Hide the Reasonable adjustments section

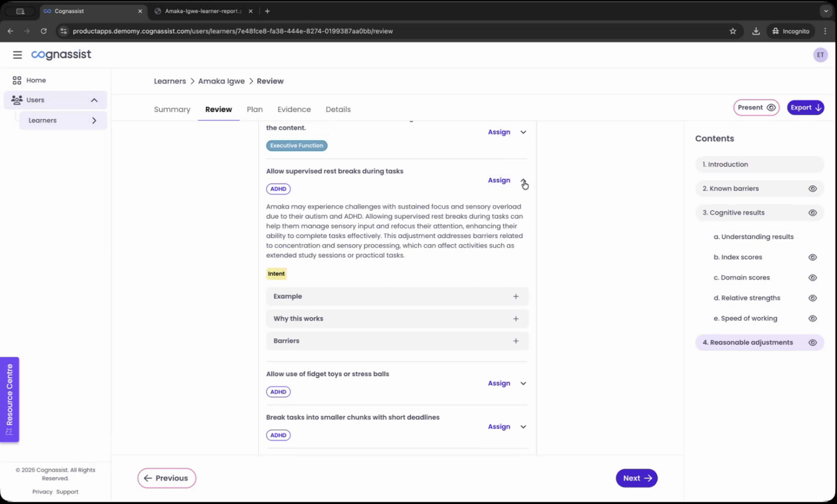[812, 343]
